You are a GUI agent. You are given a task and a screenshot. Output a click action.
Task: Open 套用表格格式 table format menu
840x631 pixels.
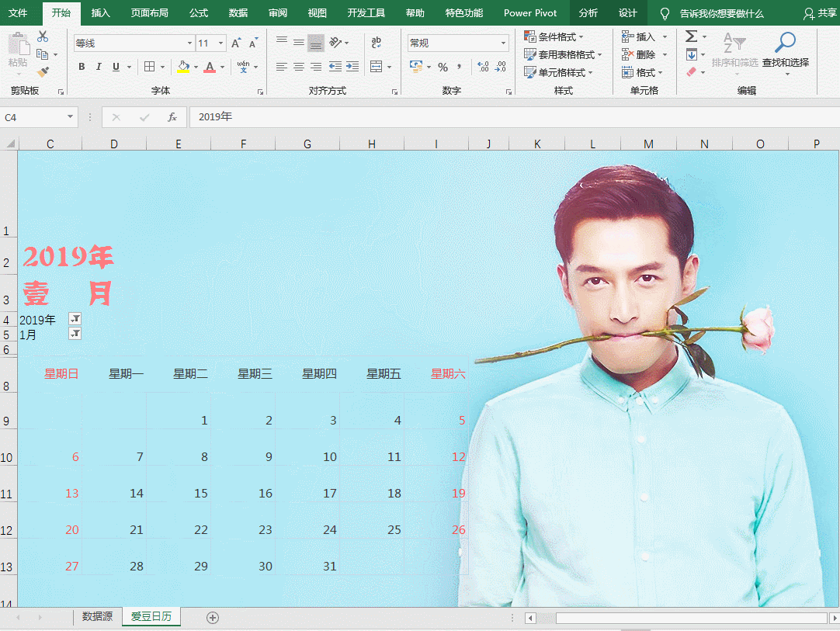[563, 54]
